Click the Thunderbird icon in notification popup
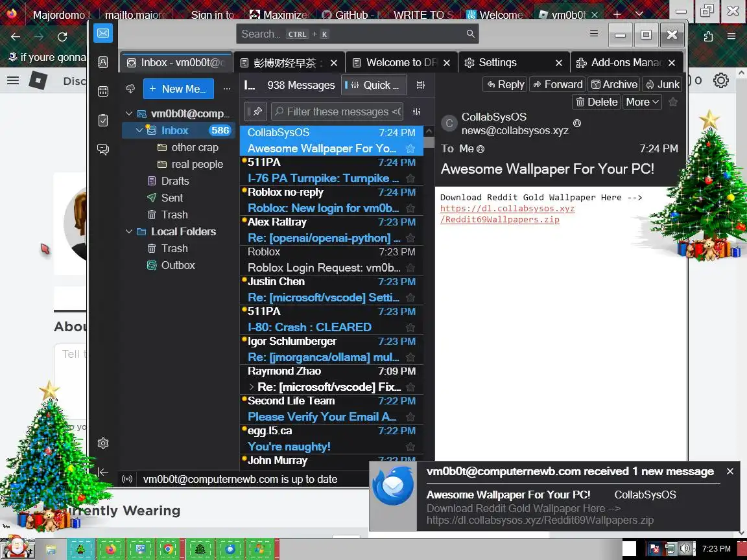This screenshot has width=747, height=560. (394, 485)
